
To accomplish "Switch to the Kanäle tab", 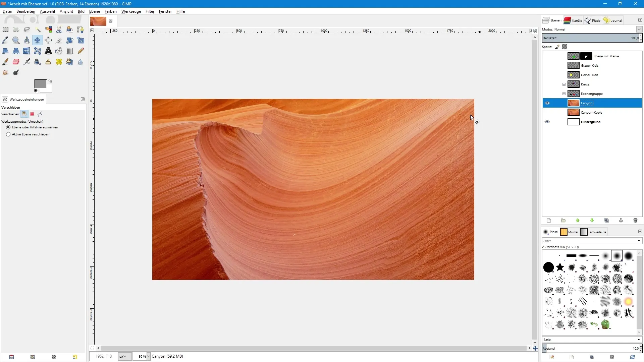I will tap(573, 20).
